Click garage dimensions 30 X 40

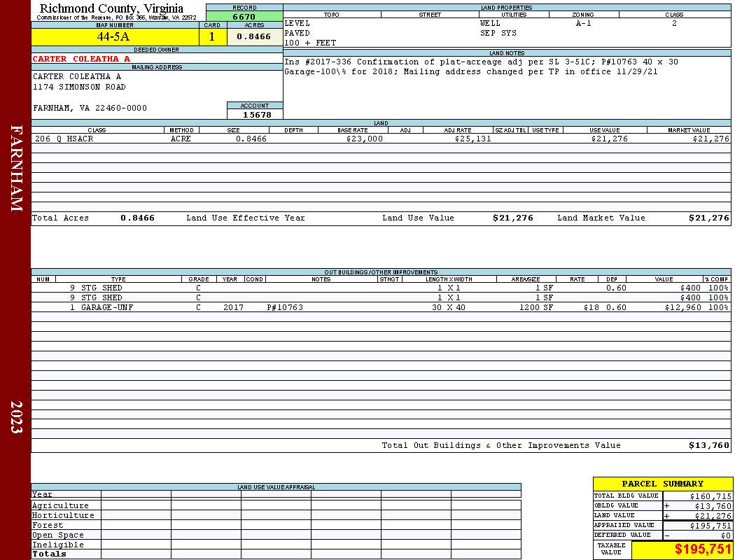coord(449,308)
